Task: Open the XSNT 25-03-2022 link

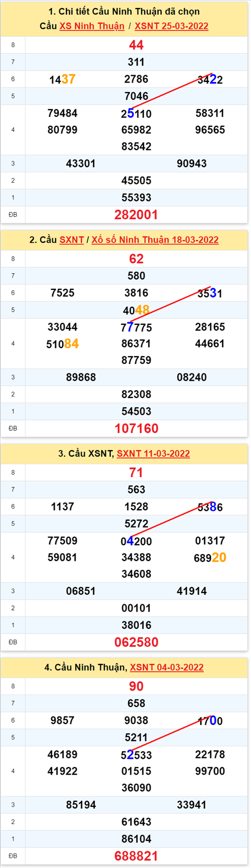Action: point(172,26)
